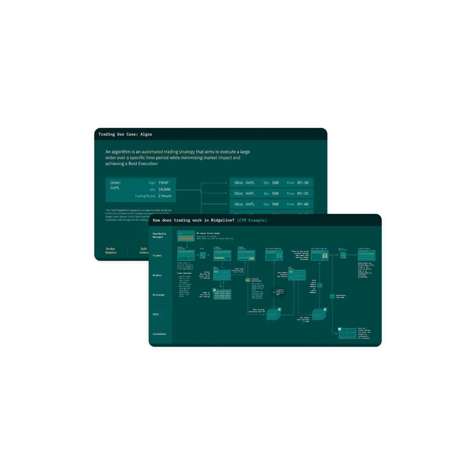Image resolution: width=476 pixels, height=476 pixels.
Task: Click the (CTM Example) title text
Action: (x=252, y=220)
